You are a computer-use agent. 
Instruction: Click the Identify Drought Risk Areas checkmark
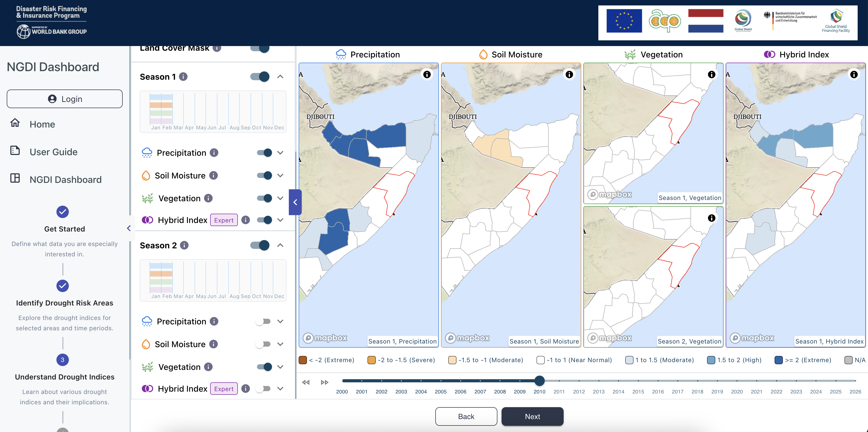pos(63,286)
